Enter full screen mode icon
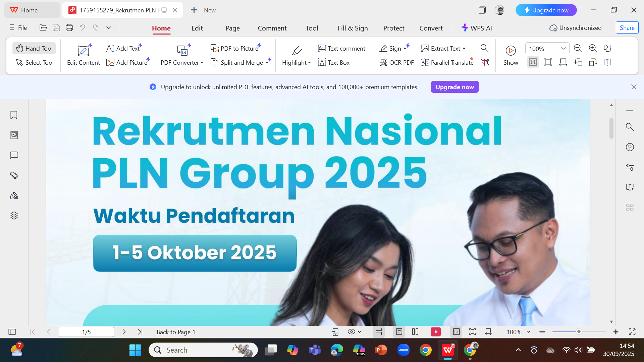Image resolution: width=644 pixels, height=362 pixels. click(x=632, y=332)
